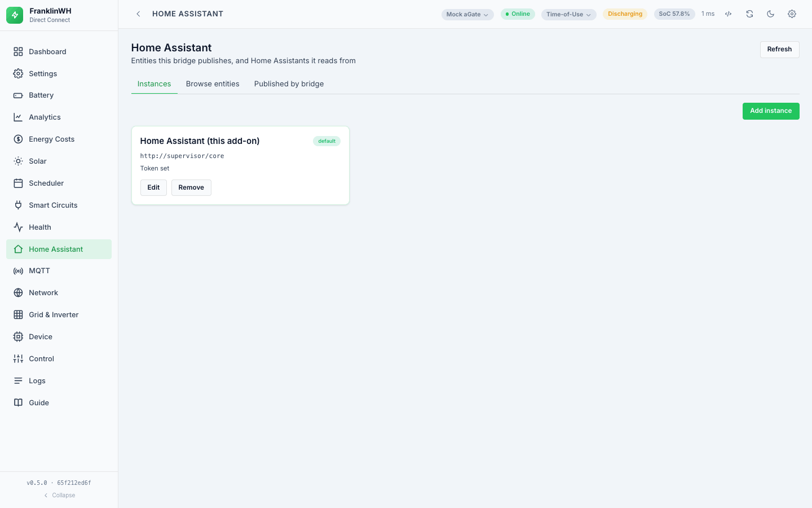Click the Solar sun icon
This screenshot has height=508, width=812.
point(18,161)
